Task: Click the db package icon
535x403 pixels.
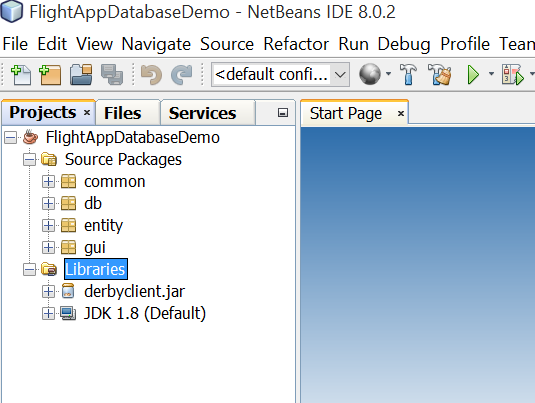Action: 68,203
